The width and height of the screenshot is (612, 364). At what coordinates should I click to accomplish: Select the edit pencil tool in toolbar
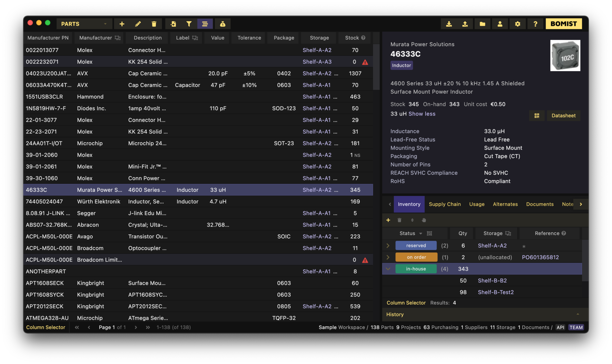click(138, 24)
